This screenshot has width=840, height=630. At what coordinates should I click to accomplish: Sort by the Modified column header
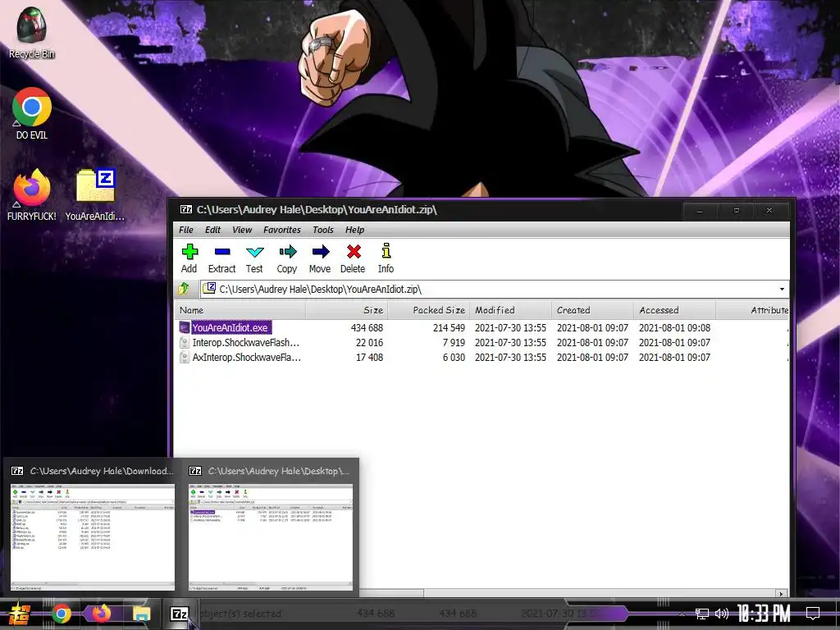(510, 310)
